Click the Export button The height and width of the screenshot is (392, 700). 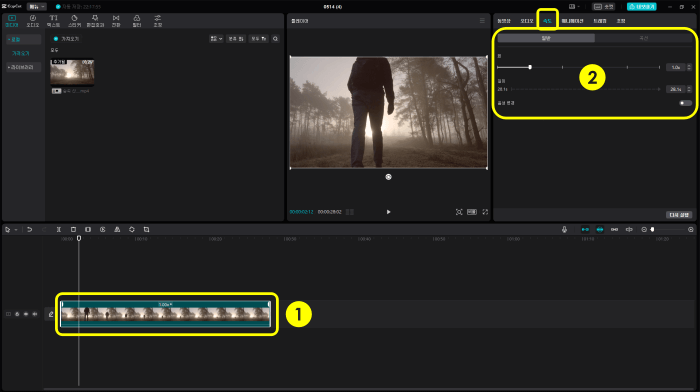coord(642,7)
